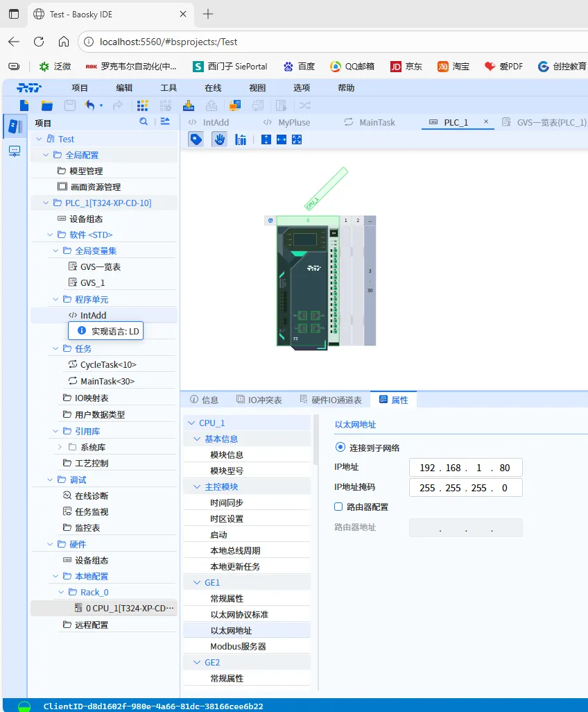Image resolution: width=588 pixels, height=712 pixels.
Task: Collapse the 主控模块 properties group
Action: 197,486
